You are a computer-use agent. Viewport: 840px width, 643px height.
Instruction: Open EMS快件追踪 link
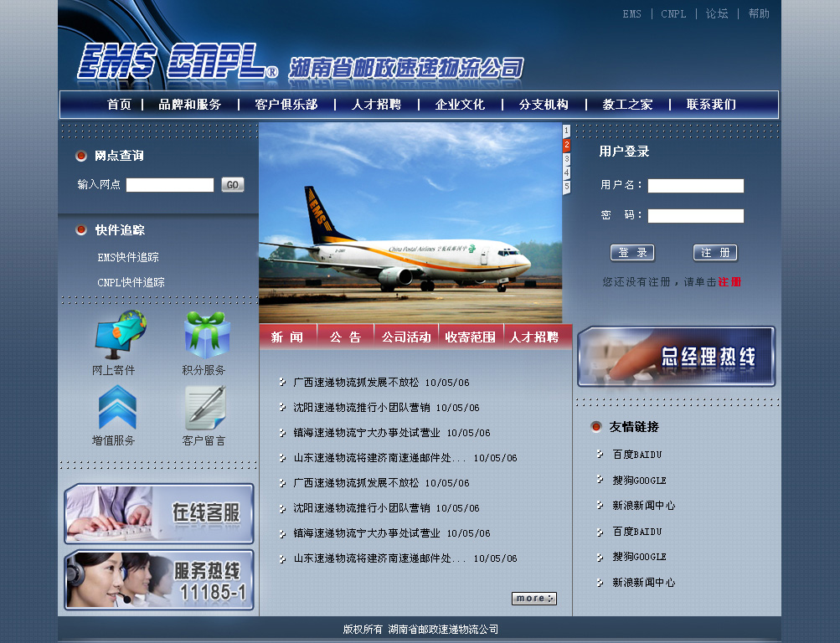[128, 258]
